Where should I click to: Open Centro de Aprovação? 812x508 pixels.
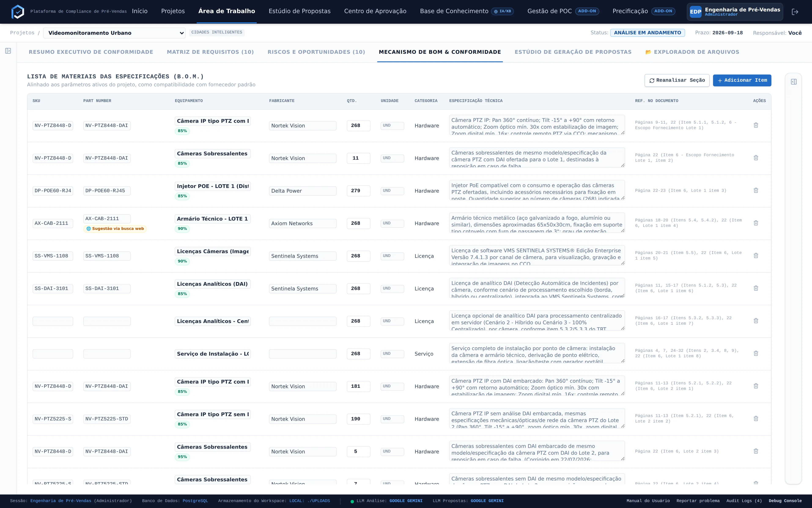375,11
